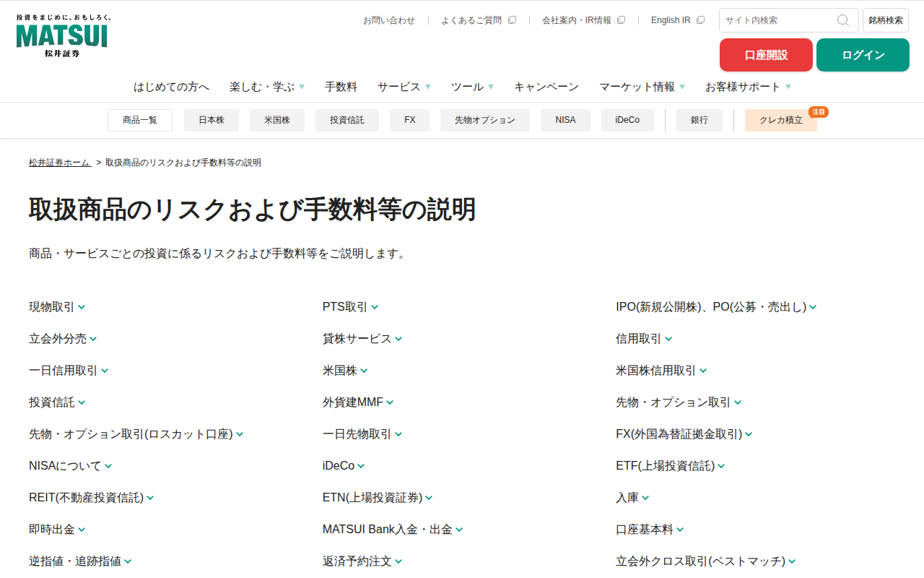This screenshot has width=924, height=578.
Task: Expand the 現物取引 section
Action: coord(57,307)
